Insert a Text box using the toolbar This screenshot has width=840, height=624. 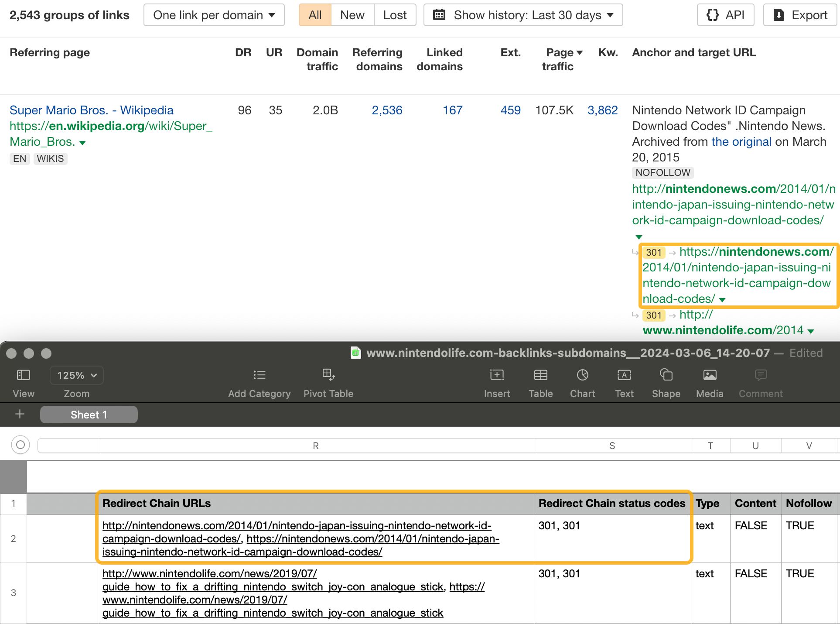(x=624, y=382)
